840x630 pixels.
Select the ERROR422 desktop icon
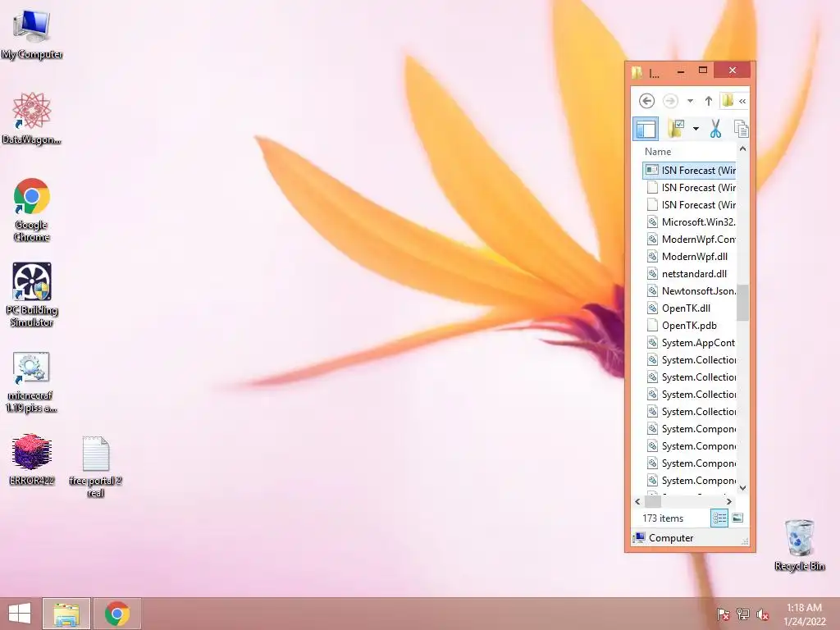[x=32, y=459]
